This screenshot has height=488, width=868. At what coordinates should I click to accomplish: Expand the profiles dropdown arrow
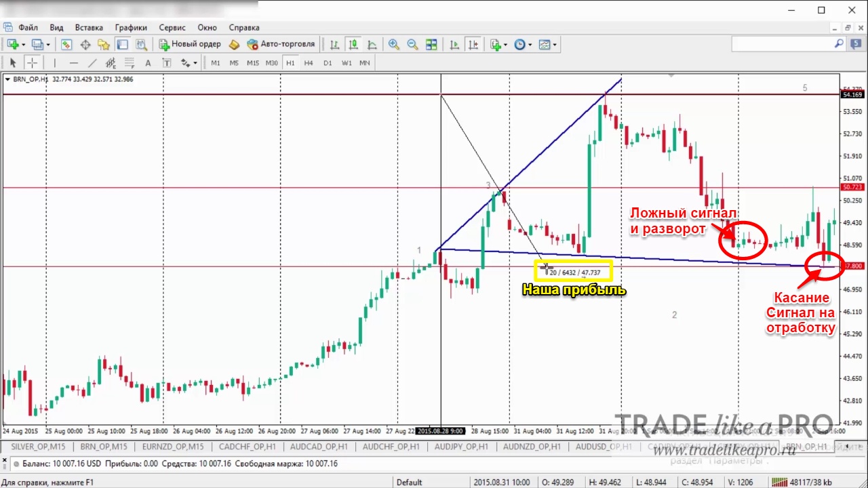48,45
